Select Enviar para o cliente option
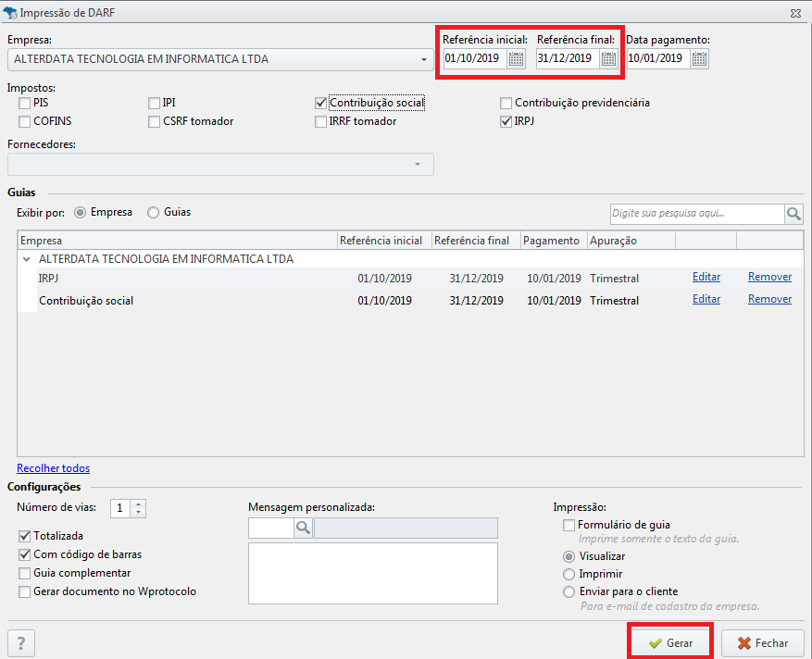 pyautogui.click(x=568, y=591)
